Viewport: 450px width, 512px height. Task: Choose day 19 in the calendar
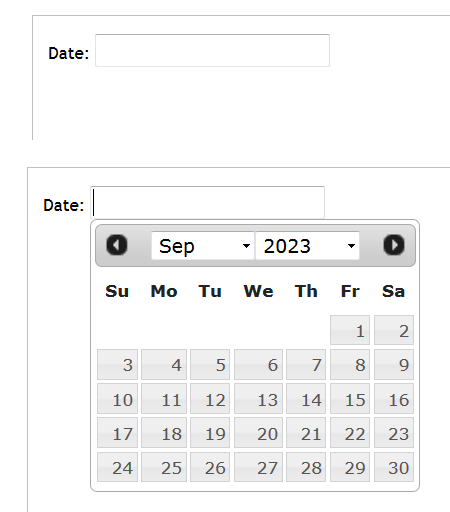(x=210, y=433)
